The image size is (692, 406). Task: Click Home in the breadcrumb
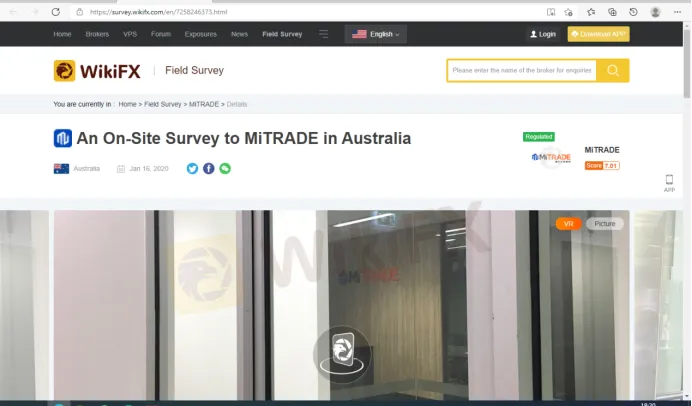pyautogui.click(x=127, y=104)
